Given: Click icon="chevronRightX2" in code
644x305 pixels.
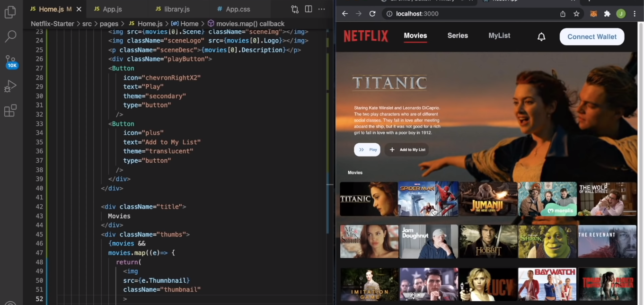Looking at the screenshot, I should [x=162, y=78].
